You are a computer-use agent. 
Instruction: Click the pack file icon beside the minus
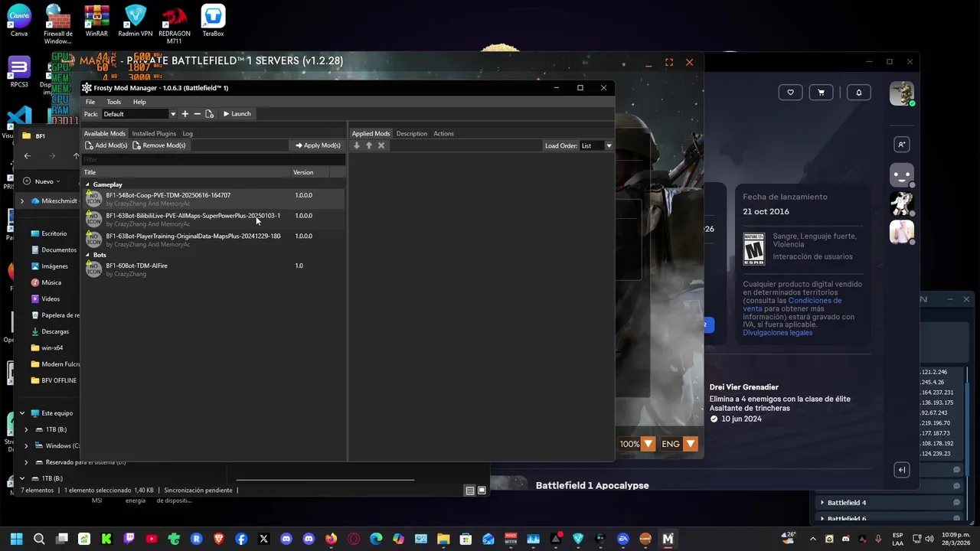pos(209,114)
